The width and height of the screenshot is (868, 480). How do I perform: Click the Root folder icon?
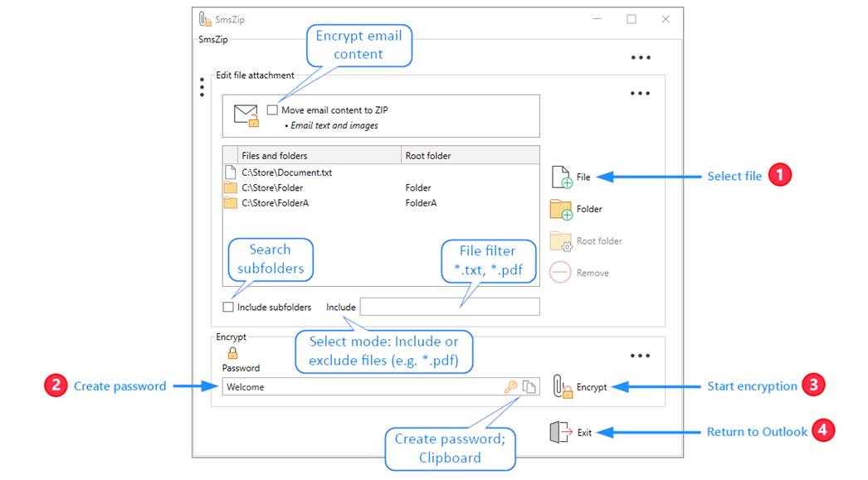(x=562, y=241)
